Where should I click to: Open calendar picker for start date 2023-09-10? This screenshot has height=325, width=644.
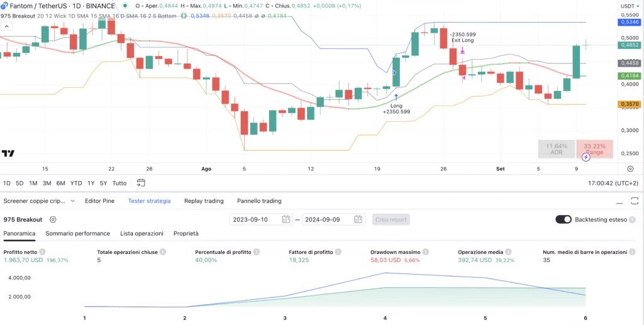286,219
